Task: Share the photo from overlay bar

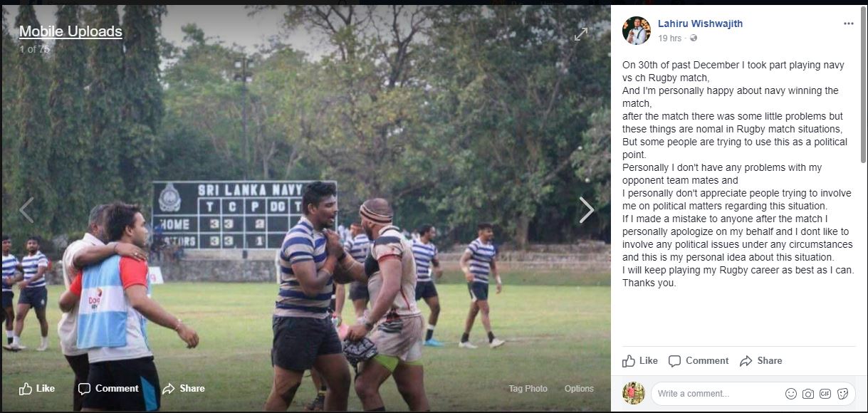Action: coord(184,388)
